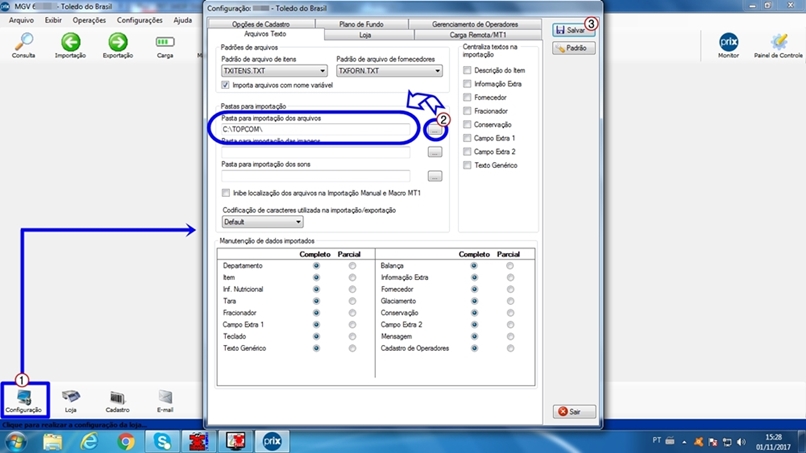
Task: Open the Prix Monitor icon
Action: 728,45
